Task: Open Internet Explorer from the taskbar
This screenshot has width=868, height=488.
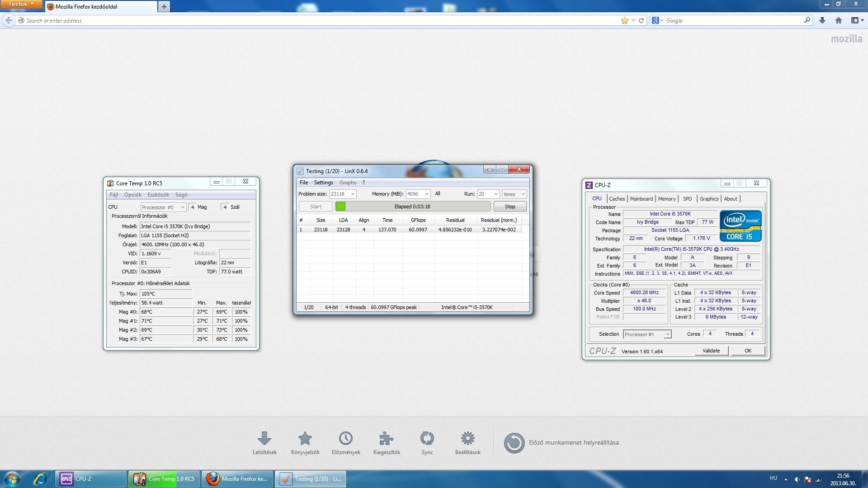Action: coord(40,479)
